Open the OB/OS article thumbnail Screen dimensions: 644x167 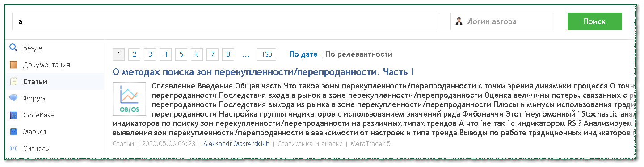pos(129,99)
